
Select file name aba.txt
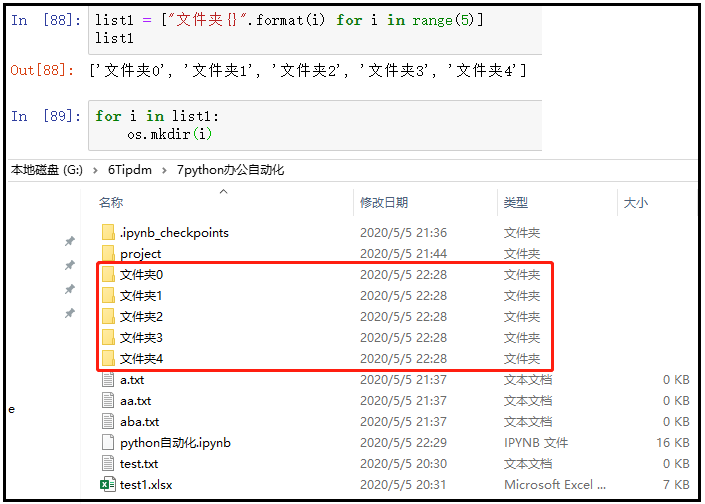[x=139, y=422]
